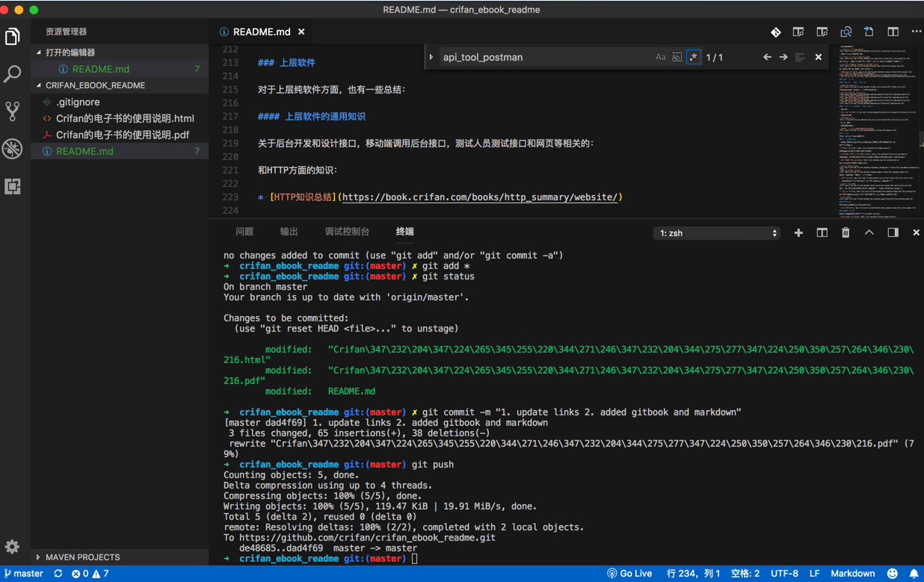Screen dimensions: 924x582
Task: Click the search-documents icon in editor toolbar
Action: tap(846, 32)
